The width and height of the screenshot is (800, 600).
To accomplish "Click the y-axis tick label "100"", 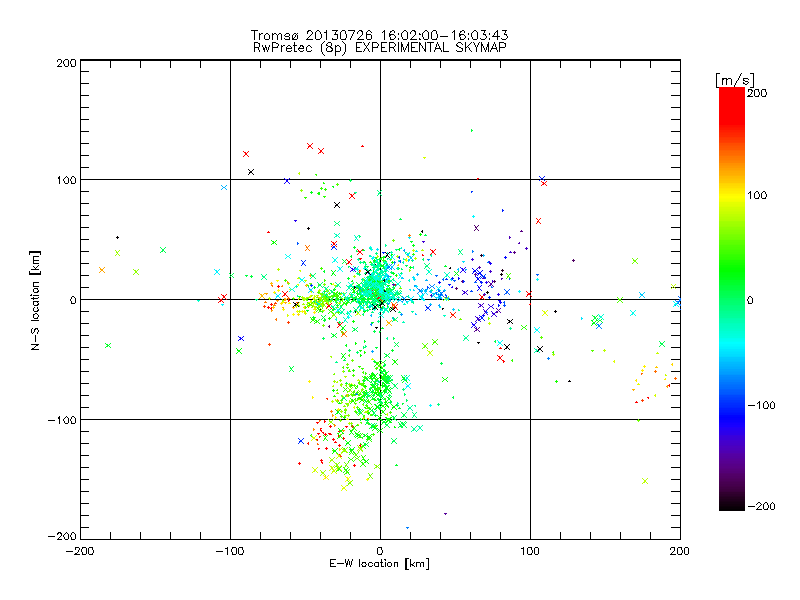I will (66, 181).
